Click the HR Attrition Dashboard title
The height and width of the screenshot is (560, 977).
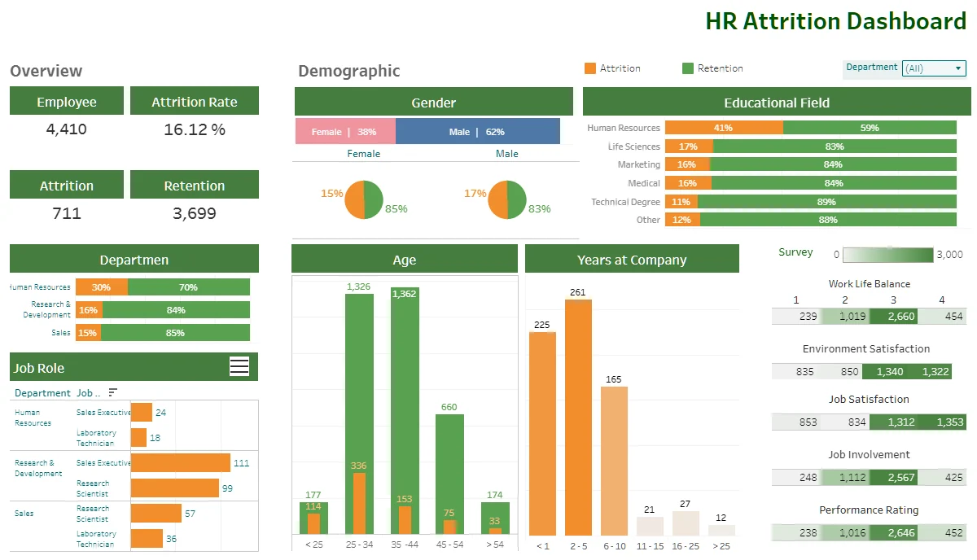tap(835, 20)
